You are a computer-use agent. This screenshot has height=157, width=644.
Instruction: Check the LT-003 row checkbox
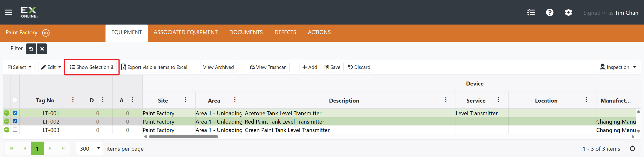tap(15, 130)
